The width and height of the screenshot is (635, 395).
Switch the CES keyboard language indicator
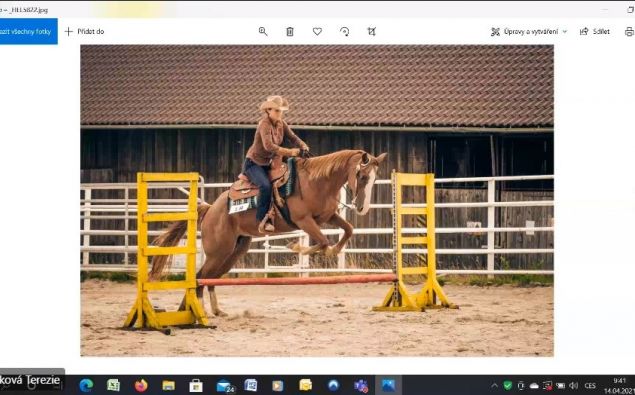pyautogui.click(x=590, y=386)
